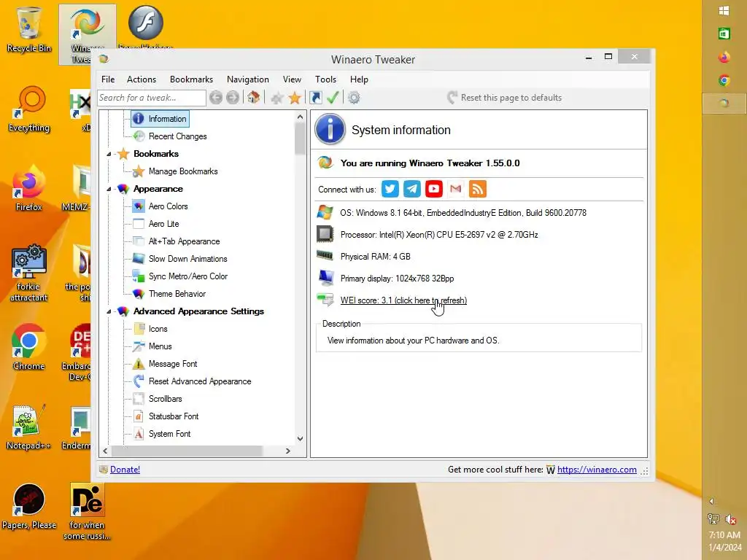The height and width of the screenshot is (560, 747).
Task: Open the View menu
Action: point(292,79)
